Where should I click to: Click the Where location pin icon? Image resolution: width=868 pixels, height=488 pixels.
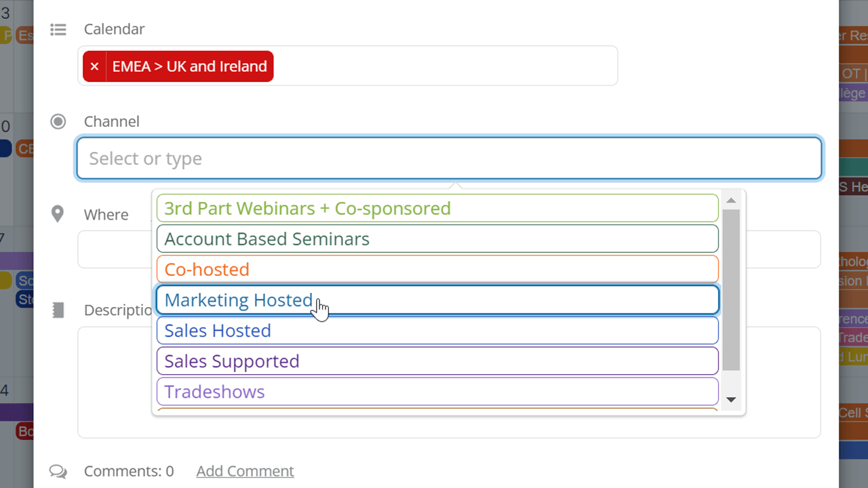[58, 214]
